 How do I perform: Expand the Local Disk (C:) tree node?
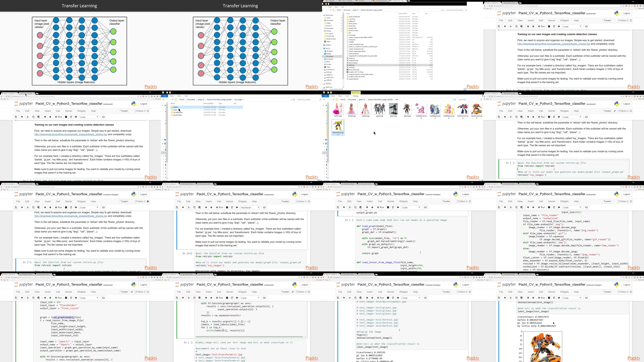[323, 70]
